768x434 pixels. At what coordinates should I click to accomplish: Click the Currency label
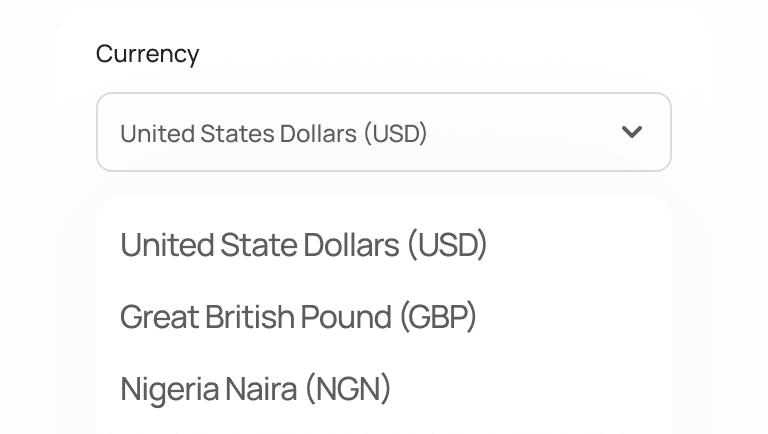[147, 54]
